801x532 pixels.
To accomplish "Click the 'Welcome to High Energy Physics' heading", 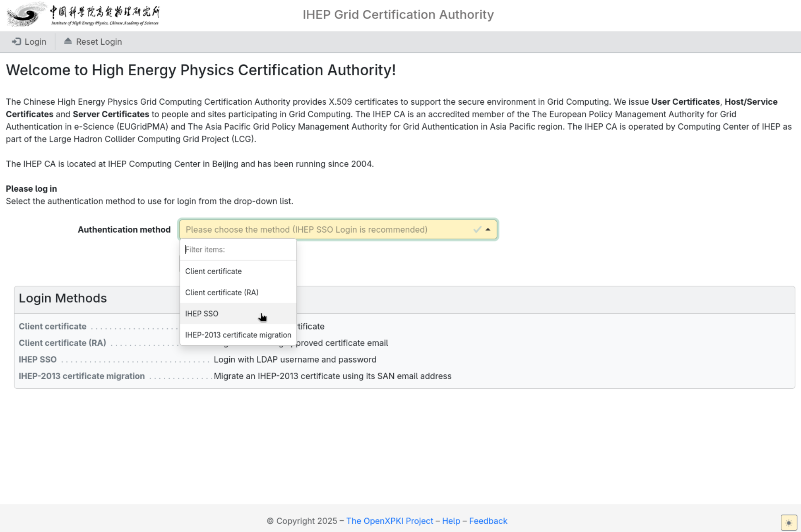I will pos(201,70).
